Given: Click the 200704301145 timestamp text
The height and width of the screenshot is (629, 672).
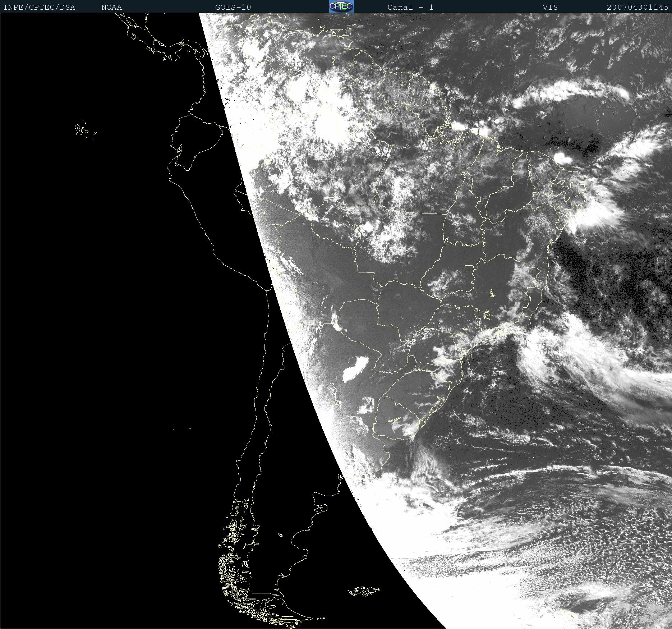Looking at the screenshot, I should (x=638, y=7).
